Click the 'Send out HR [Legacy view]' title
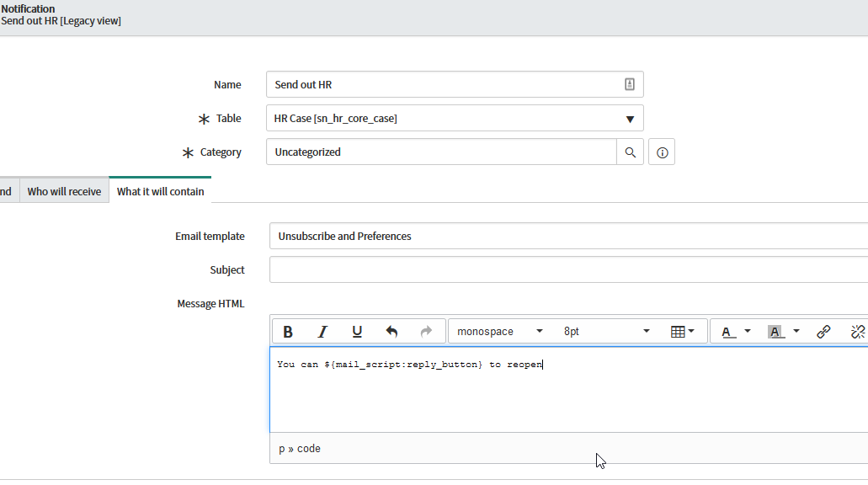 pyautogui.click(x=61, y=21)
